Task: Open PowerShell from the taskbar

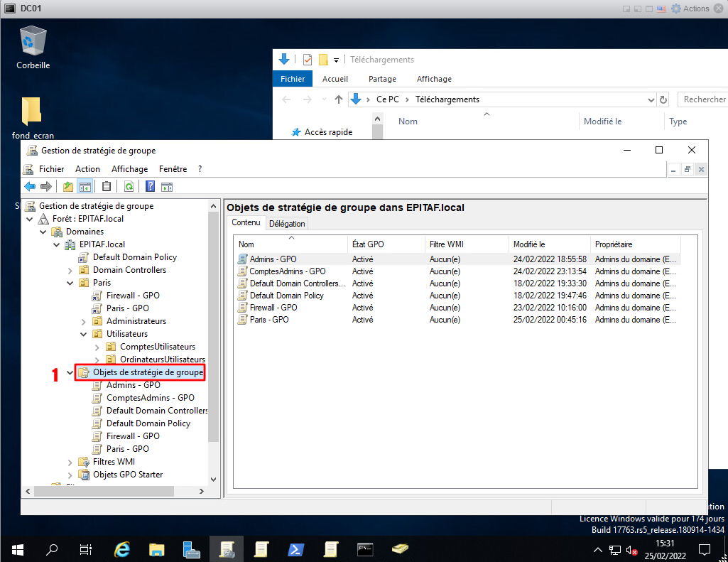Action: 296,549
